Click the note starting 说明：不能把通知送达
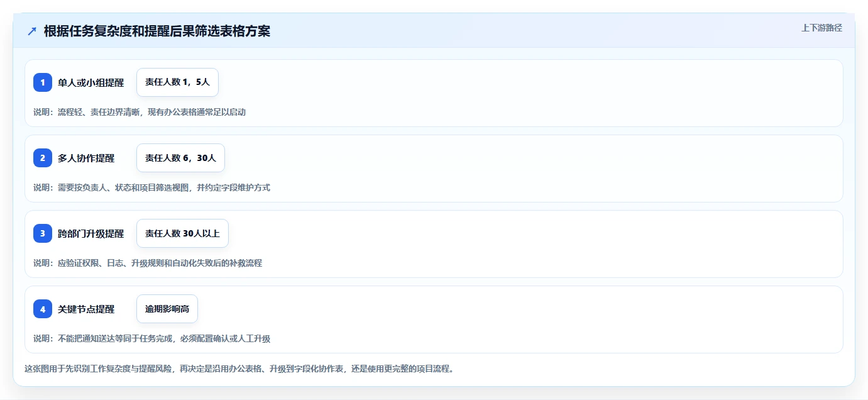This screenshot has height=400, width=868. pyautogui.click(x=151, y=338)
